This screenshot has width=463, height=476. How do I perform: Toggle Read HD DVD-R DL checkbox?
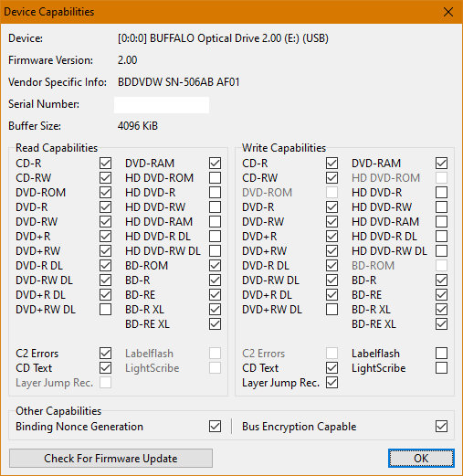(215, 237)
